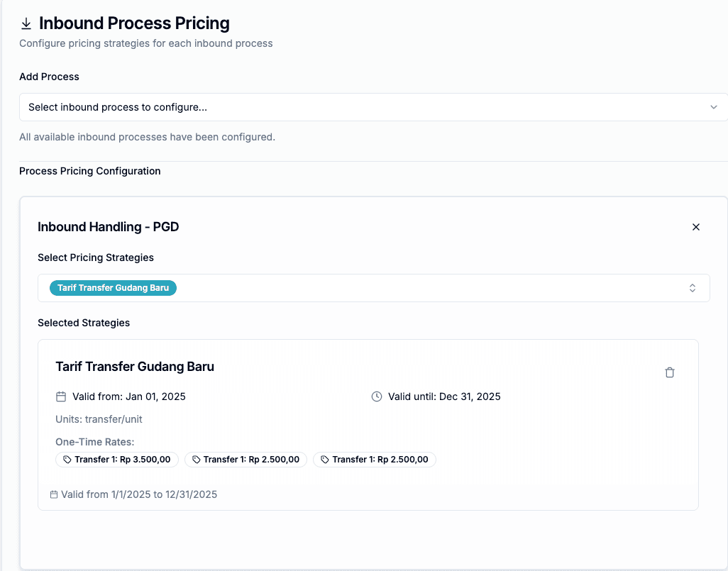728x571 pixels.
Task: Click the Transfer 1: Rp 3.500,00 rate chip
Action: tap(116, 459)
